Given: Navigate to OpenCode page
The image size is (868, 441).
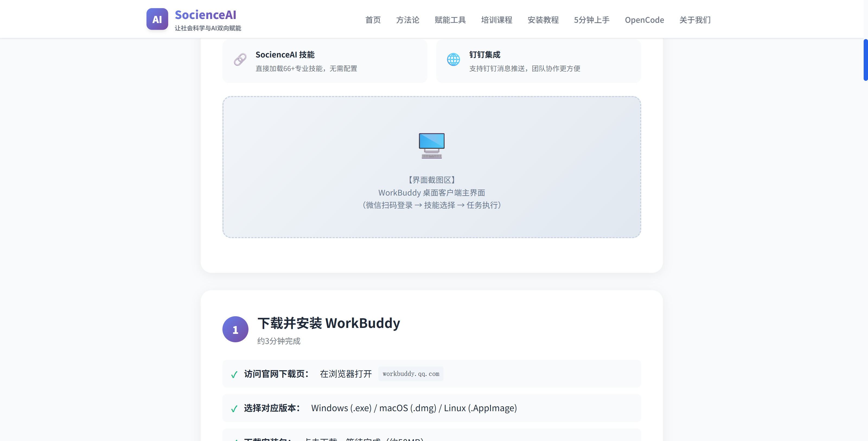Looking at the screenshot, I should tap(644, 20).
